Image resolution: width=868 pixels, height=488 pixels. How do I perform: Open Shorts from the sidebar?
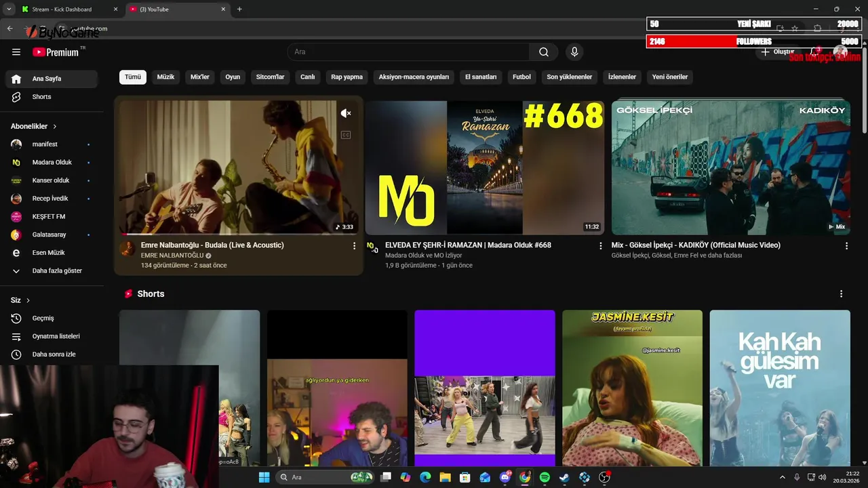(52, 97)
